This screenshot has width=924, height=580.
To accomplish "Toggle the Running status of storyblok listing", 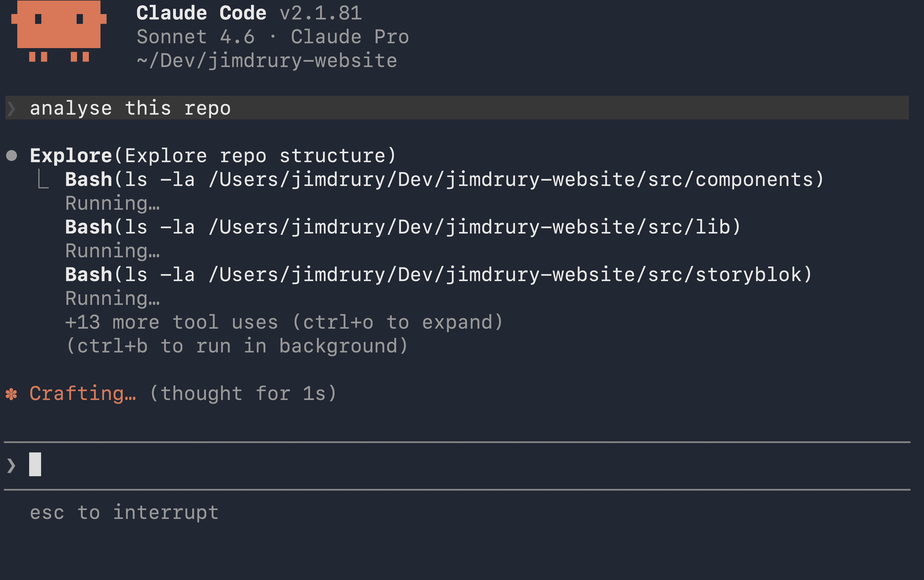I will coord(112,298).
